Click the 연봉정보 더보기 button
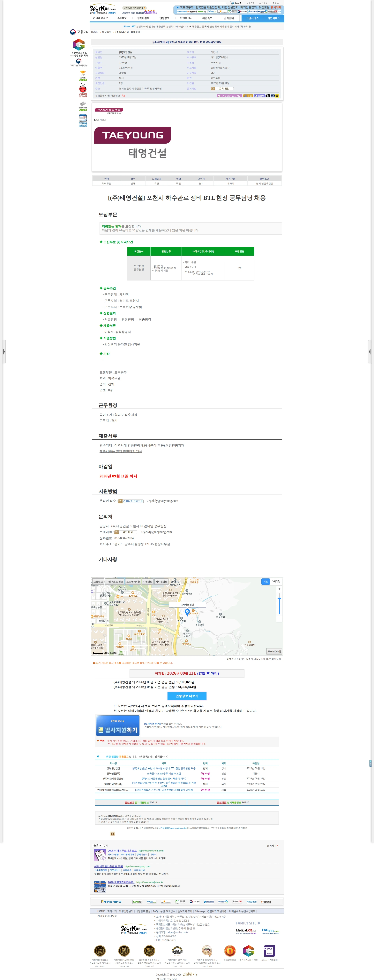Viewport: 374px width, 980px height. pyautogui.click(x=187, y=696)
